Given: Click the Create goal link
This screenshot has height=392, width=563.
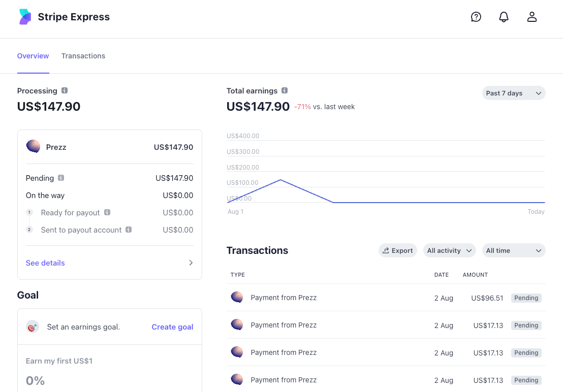Looking at the screenshot, I should coord(172,327).
